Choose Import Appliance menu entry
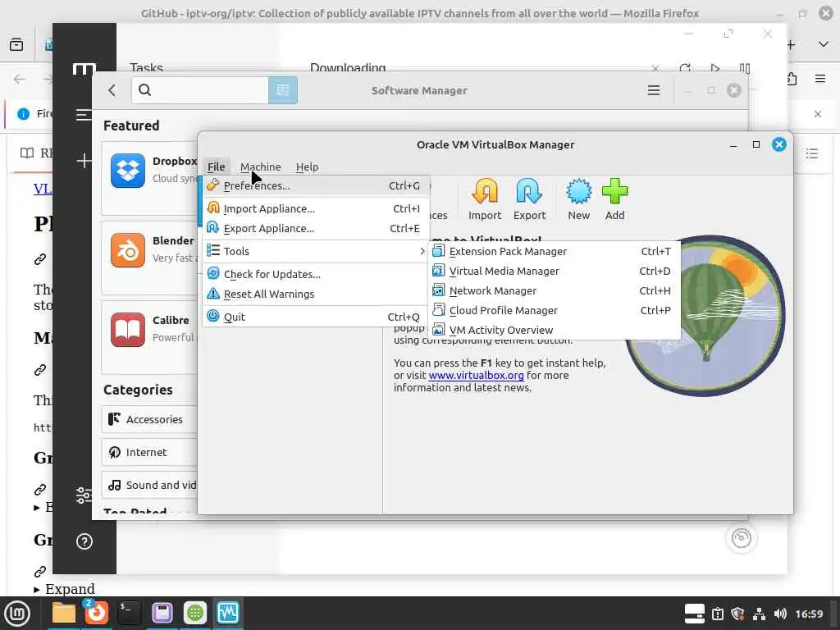 point(316,208)
